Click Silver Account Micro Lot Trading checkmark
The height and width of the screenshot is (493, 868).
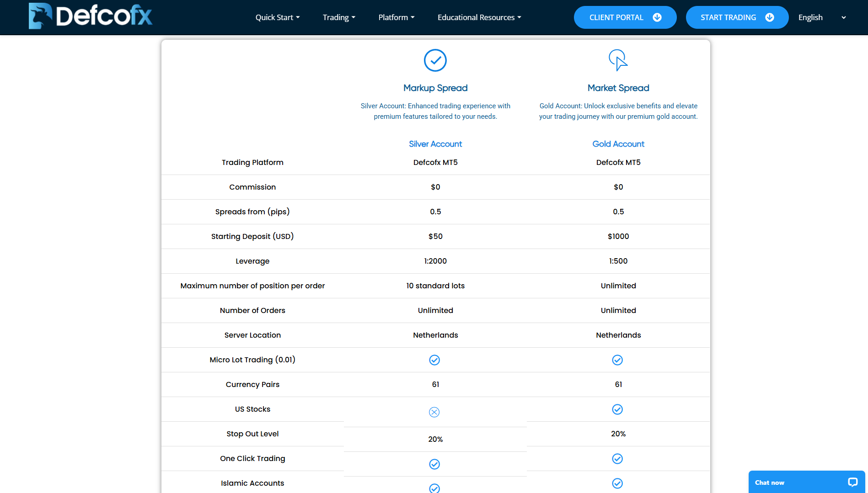pyautogui.click(x=434, y=360)
